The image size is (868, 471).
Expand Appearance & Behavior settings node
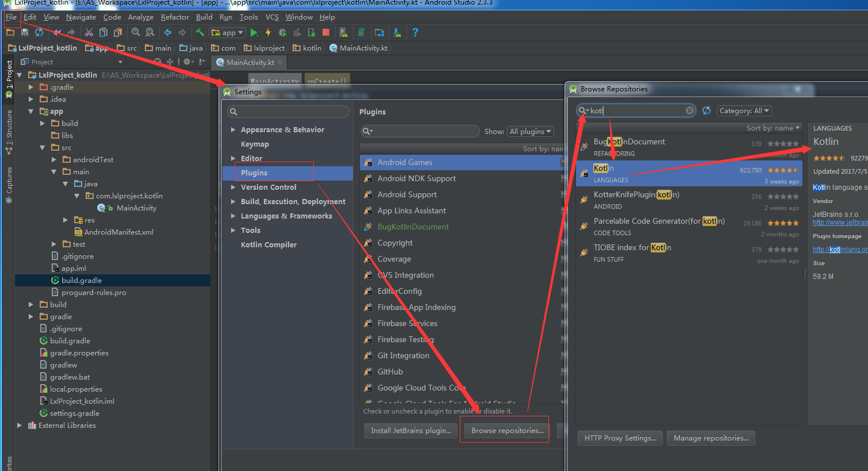pos(233,129)
